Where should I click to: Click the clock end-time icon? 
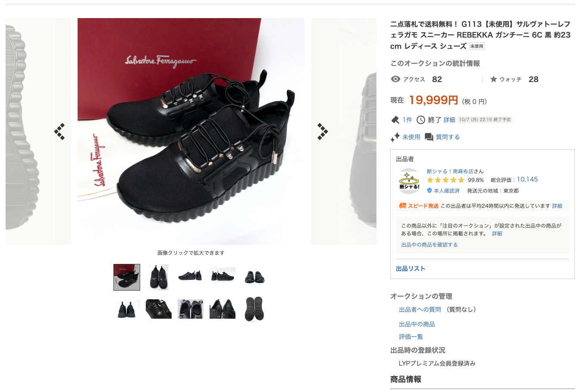point(420,119)
